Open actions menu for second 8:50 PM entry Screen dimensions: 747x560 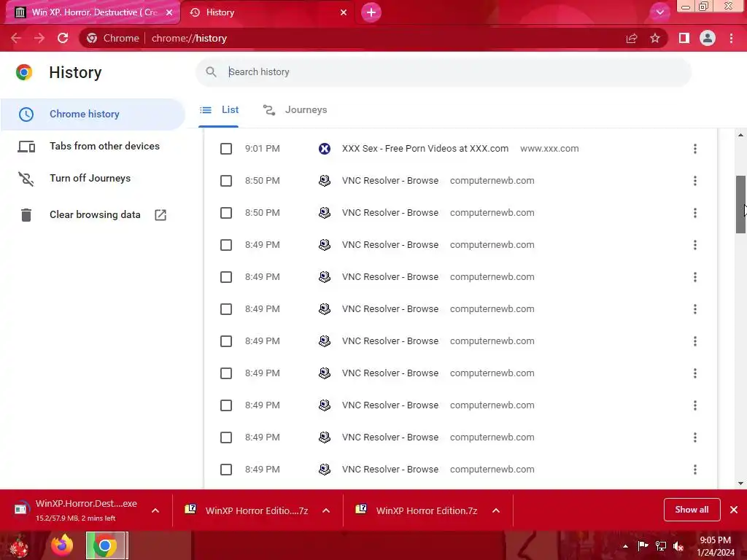695,213
